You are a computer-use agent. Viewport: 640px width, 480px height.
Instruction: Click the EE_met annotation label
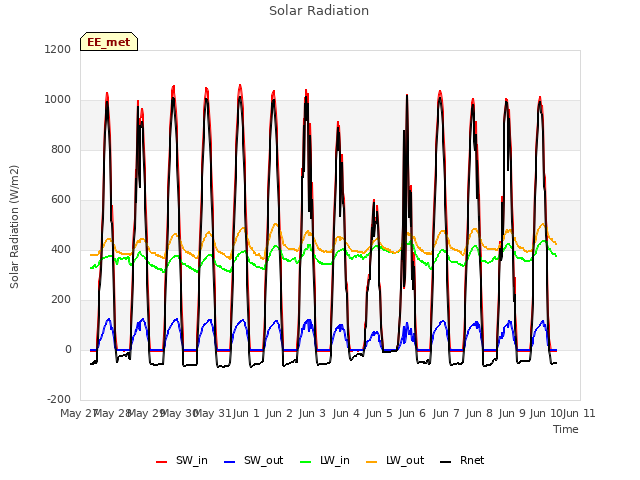(x=109, y=42)
